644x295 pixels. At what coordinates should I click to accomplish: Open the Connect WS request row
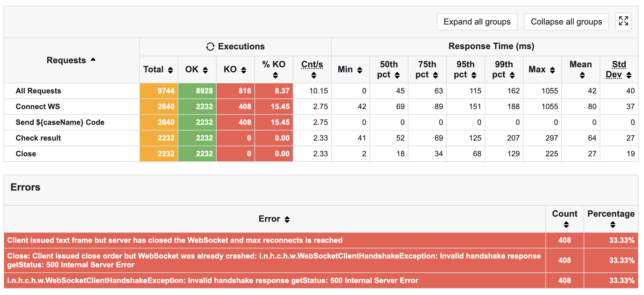[38, 107]
